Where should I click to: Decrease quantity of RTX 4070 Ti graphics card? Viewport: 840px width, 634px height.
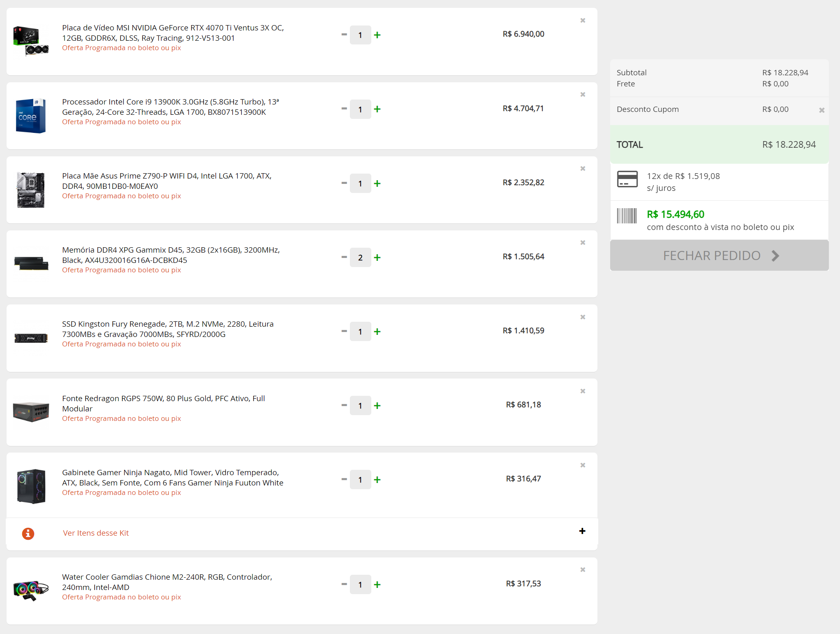[x=344, y=35]
